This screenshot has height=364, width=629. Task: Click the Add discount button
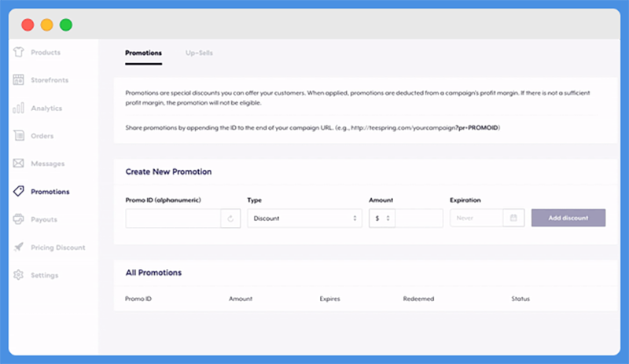568,218
